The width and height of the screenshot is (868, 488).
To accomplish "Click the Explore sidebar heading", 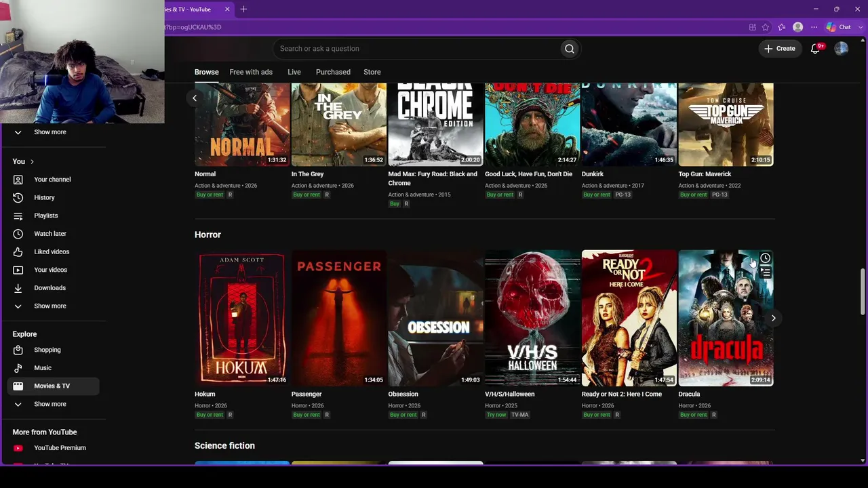I will [x=24, y=334].
